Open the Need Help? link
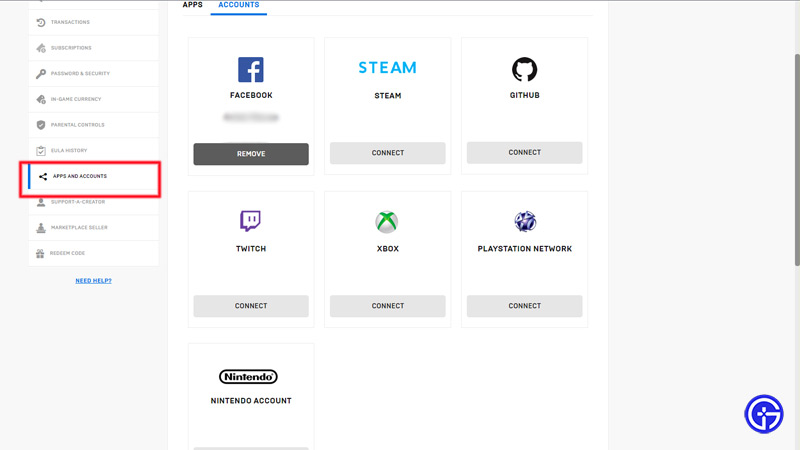The height and width of the screenshot is (450, 800). click(93, 280)
